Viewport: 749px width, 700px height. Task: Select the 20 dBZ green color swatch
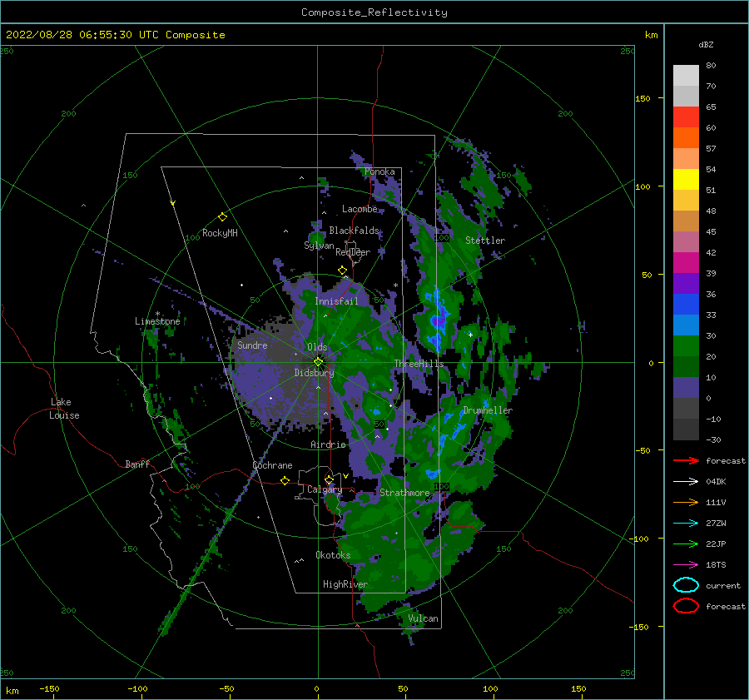click(x=686, y=366)
